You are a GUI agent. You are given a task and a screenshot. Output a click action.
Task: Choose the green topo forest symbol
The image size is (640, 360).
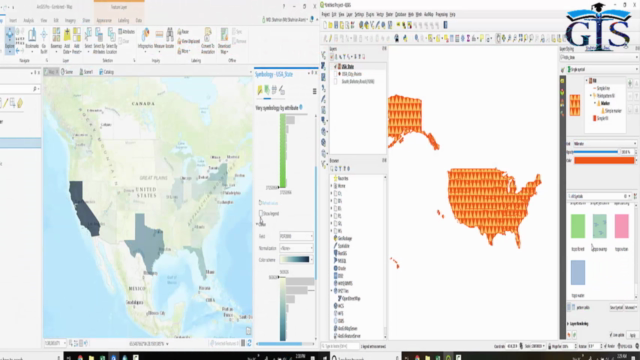(578, 226)
